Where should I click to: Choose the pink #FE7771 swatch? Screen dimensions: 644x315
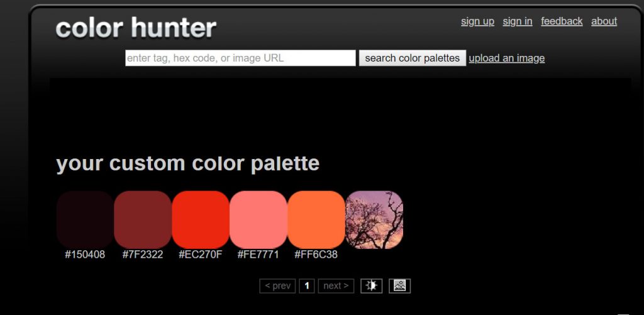[258, 219]
